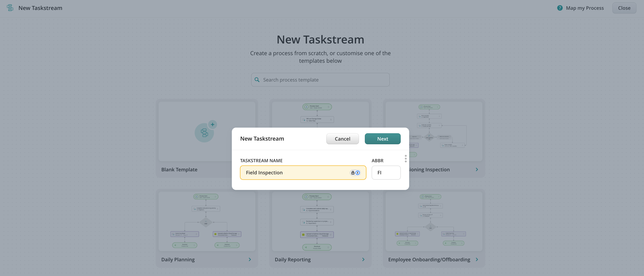
Task: Open the Map my Process link
Action: click(585, 8)
